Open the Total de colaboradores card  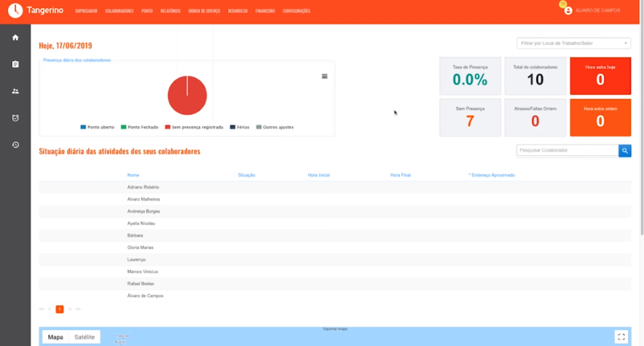(535, 76)
